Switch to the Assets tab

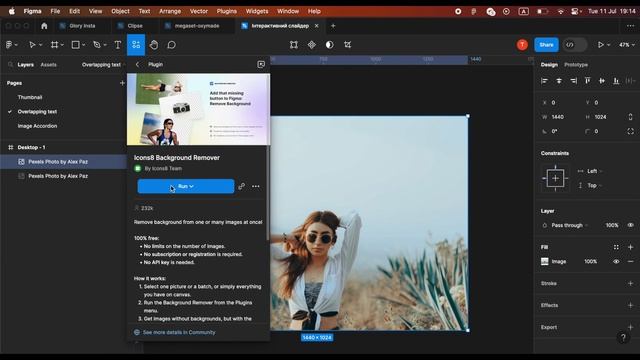click(x=49, y=64)
